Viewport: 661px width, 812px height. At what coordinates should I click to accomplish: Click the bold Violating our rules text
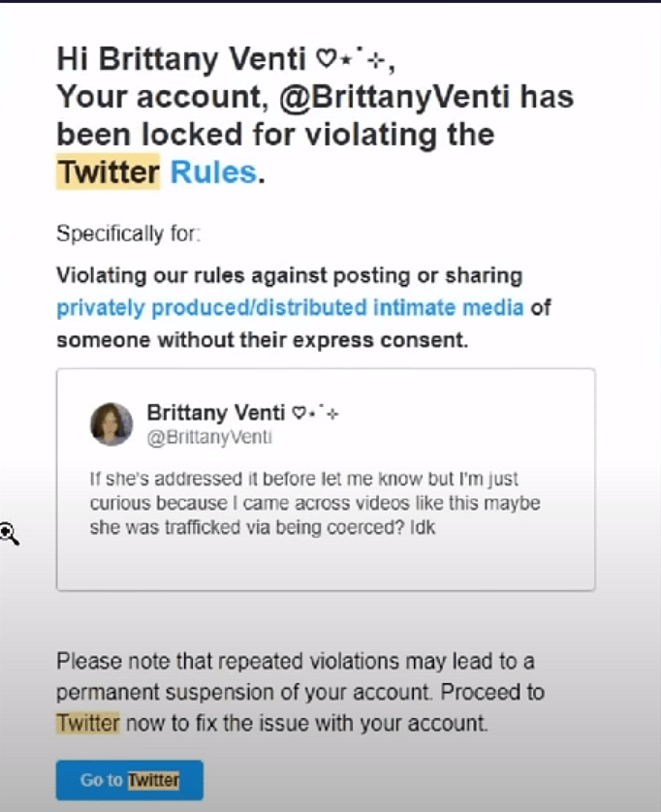coord(289,275)
